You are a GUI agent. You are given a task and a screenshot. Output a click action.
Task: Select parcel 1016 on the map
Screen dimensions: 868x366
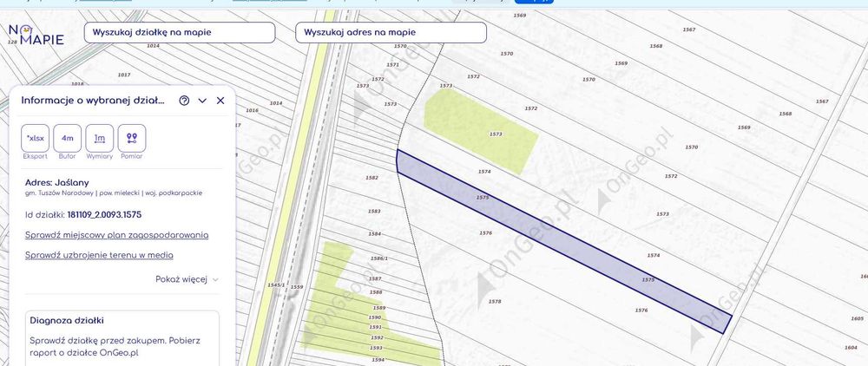pyautogui.click(x=252, y=110)
